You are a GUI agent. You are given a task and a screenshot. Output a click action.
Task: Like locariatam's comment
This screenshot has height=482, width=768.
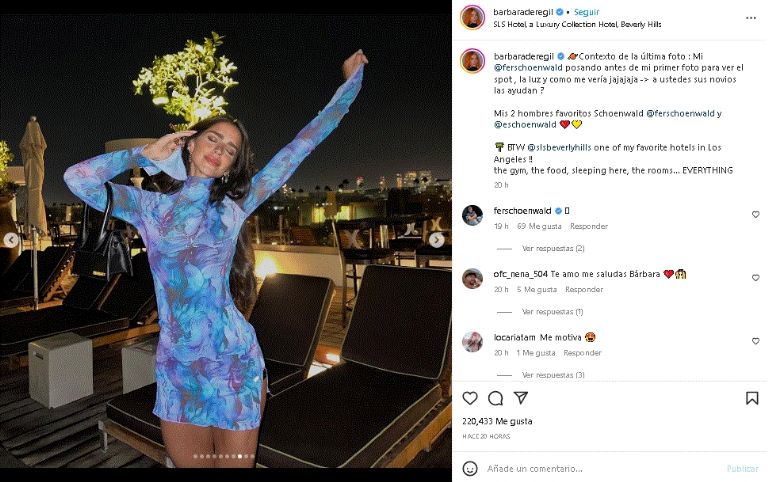[755, 340]
